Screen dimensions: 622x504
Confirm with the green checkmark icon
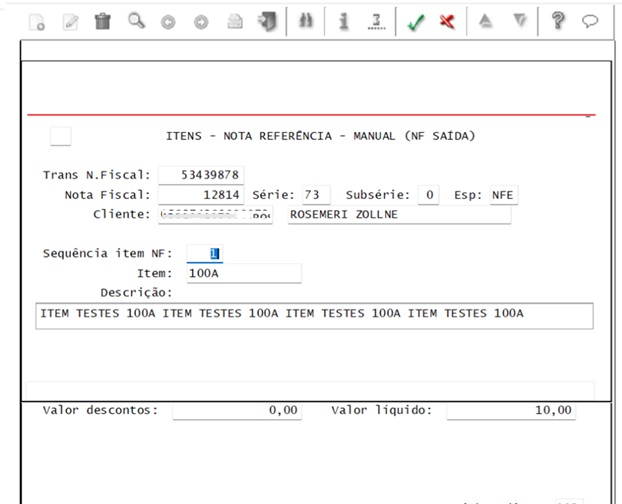tap(416, 22)
